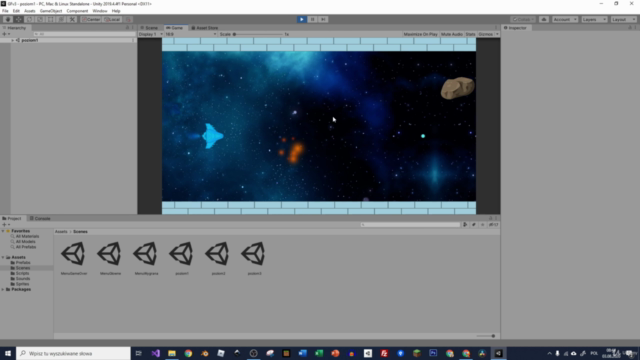640x360 pixels.
Task: Click the Pause button
Action: pos(312,19)
